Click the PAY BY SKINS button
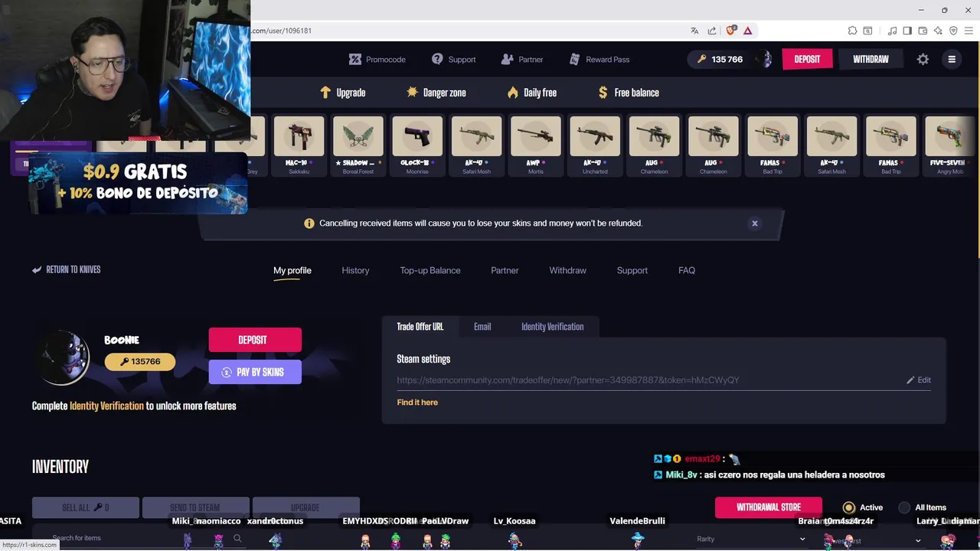This screenshot has height=551, width=980. (255, 372)
